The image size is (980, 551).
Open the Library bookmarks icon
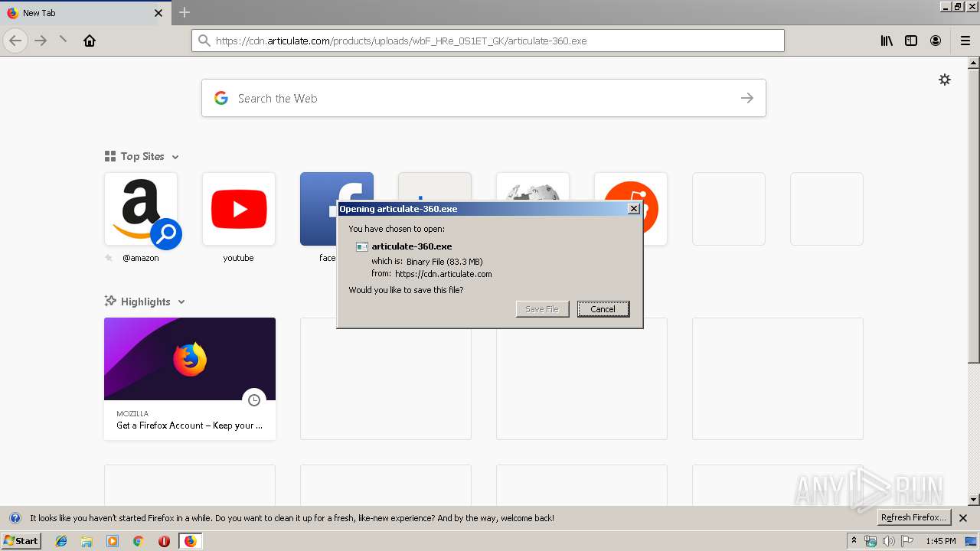pyautogui.click(x=887, y=41)
